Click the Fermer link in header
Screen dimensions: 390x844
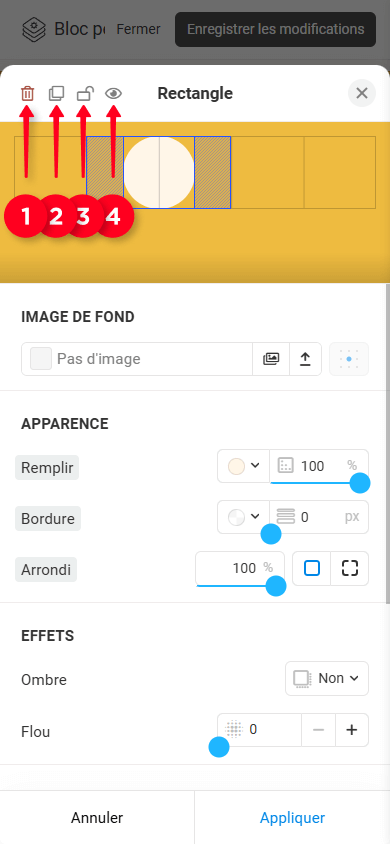(138, 29)
